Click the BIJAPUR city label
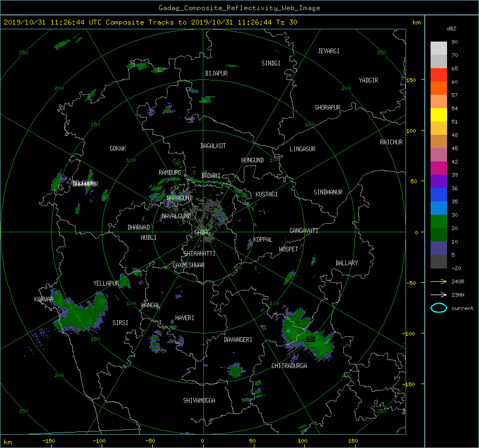 point(216,74)
